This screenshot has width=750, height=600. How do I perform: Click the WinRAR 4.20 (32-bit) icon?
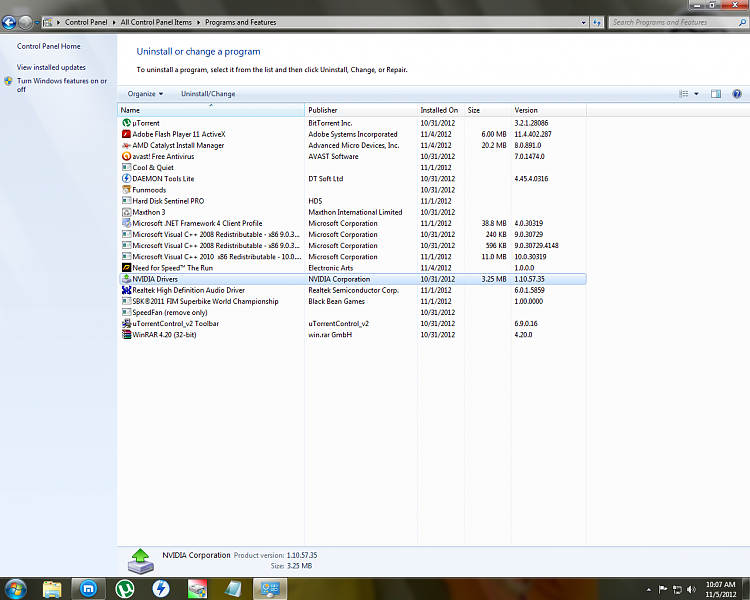(126, 334)
